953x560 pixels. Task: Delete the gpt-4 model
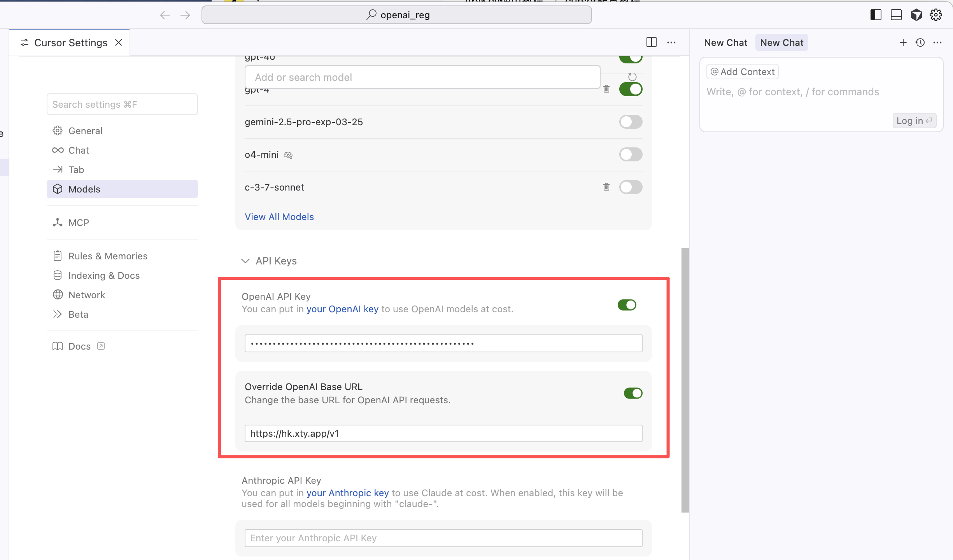(607, 89)
